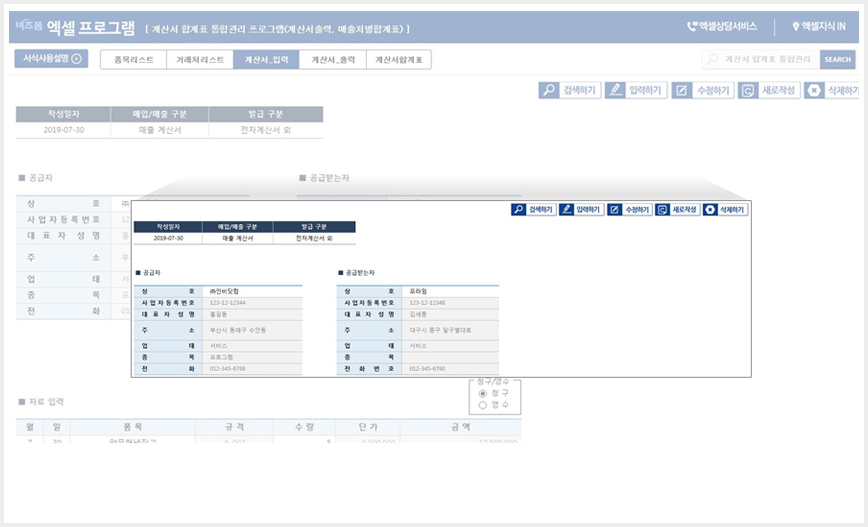
Task: Focus the 계산서 합계표 통합관리 search field
Action: (761, 59)
